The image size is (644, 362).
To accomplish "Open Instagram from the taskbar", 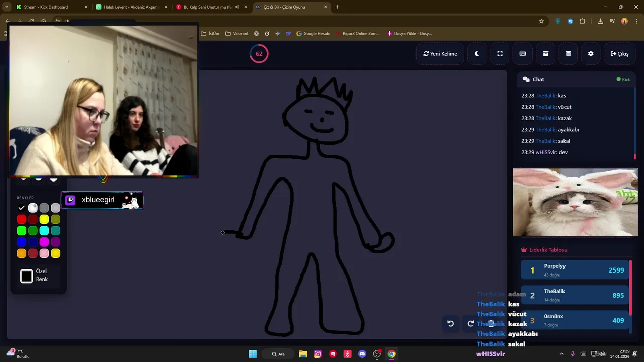I will pyautogui.click(x=318, y=354).
